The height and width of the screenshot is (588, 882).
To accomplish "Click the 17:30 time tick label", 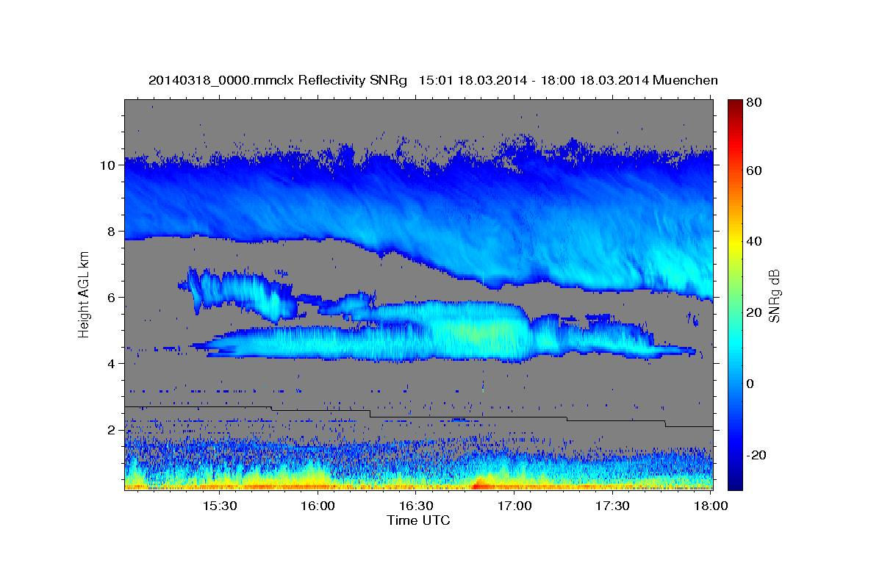I will click(612, 506).
